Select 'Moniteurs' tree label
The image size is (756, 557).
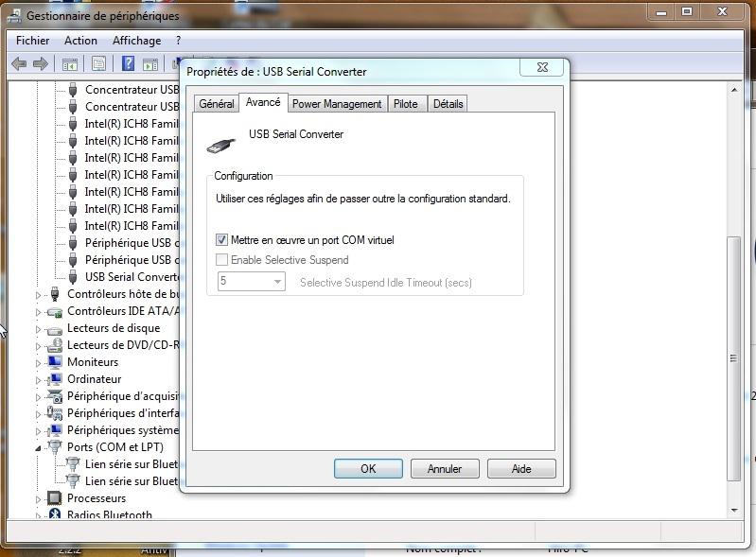(93, 362)
